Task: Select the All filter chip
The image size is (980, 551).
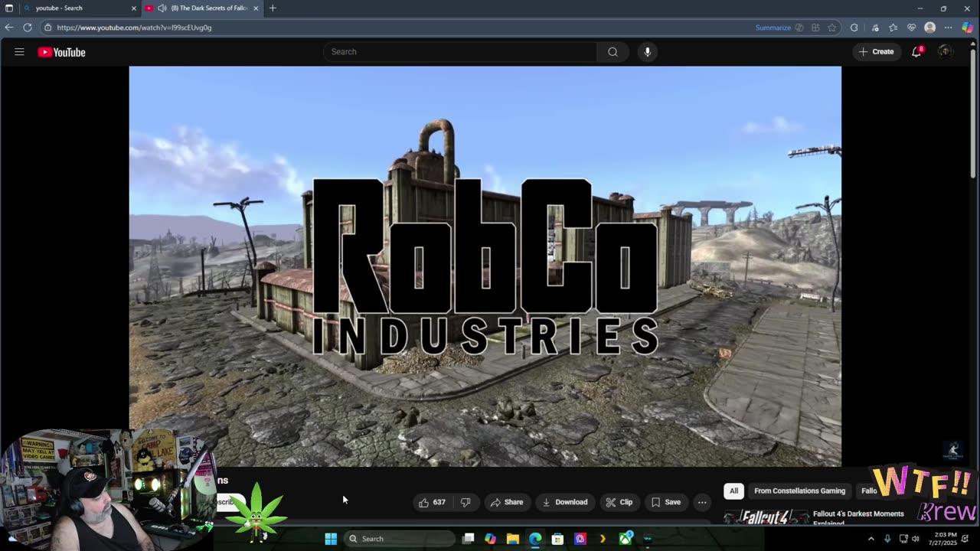Action: tap(733, 491)
